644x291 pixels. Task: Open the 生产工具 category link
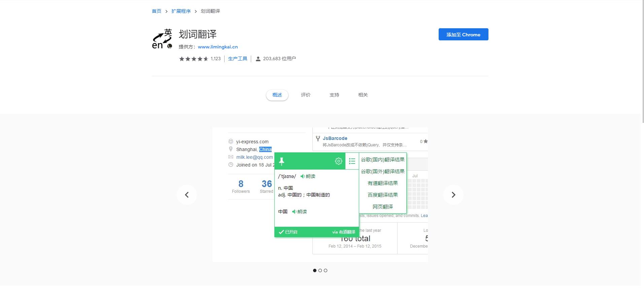[238, 59]
